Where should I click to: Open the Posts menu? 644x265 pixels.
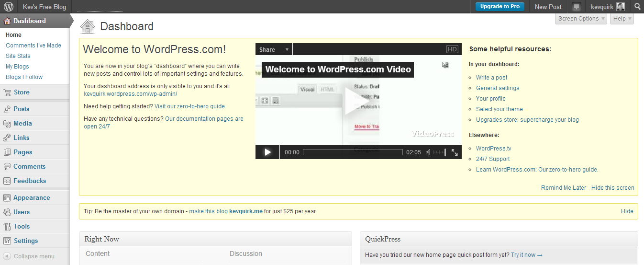click(x=21, y=109)
